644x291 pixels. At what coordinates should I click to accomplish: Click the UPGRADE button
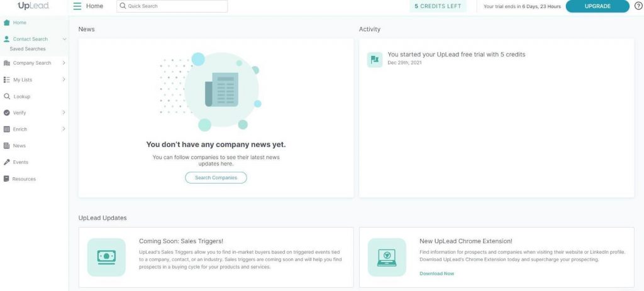[x=597, y=6]
